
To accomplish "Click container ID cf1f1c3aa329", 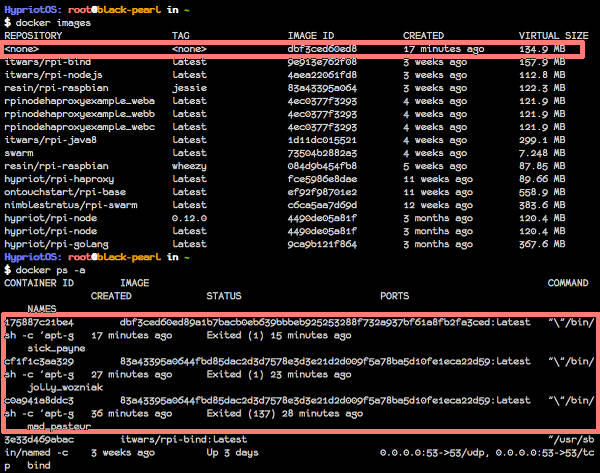I will coord(39,362).
